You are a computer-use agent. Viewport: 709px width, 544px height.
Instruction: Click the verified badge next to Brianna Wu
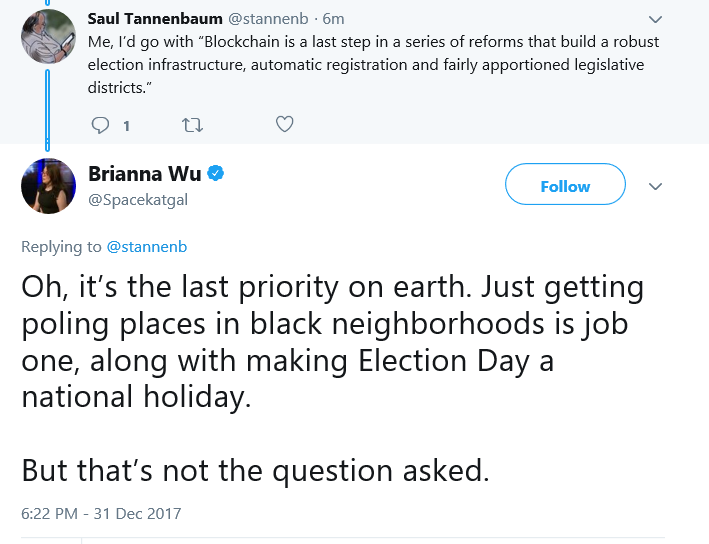point(216,173)
